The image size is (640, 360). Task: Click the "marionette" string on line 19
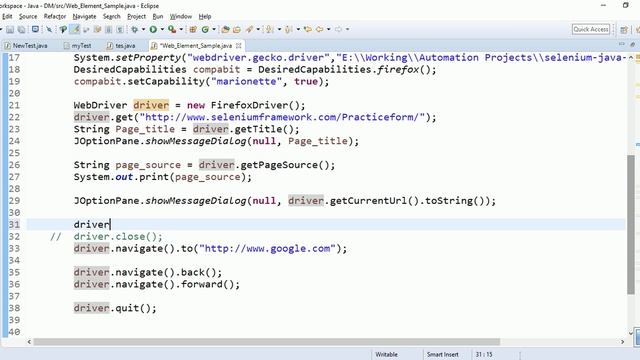247,82
